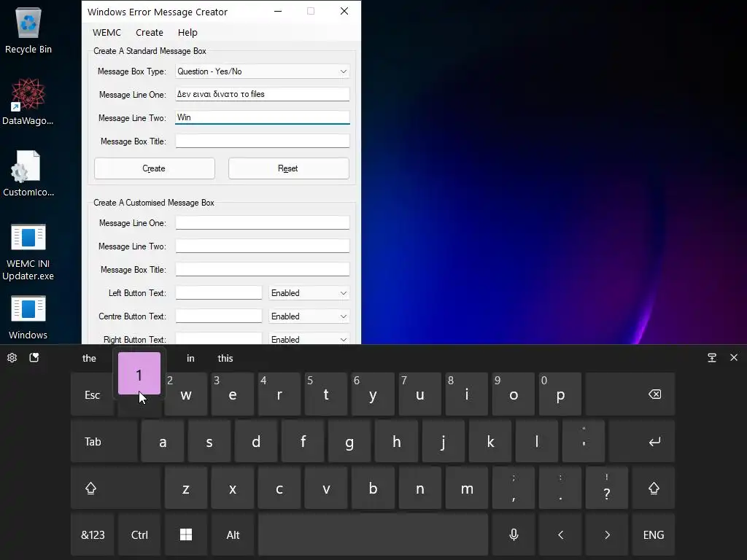Image resolution: width=747 pixels, height=560 pixels.
Task: Tap the backspace key on touch keyboard
Action: 630,394
